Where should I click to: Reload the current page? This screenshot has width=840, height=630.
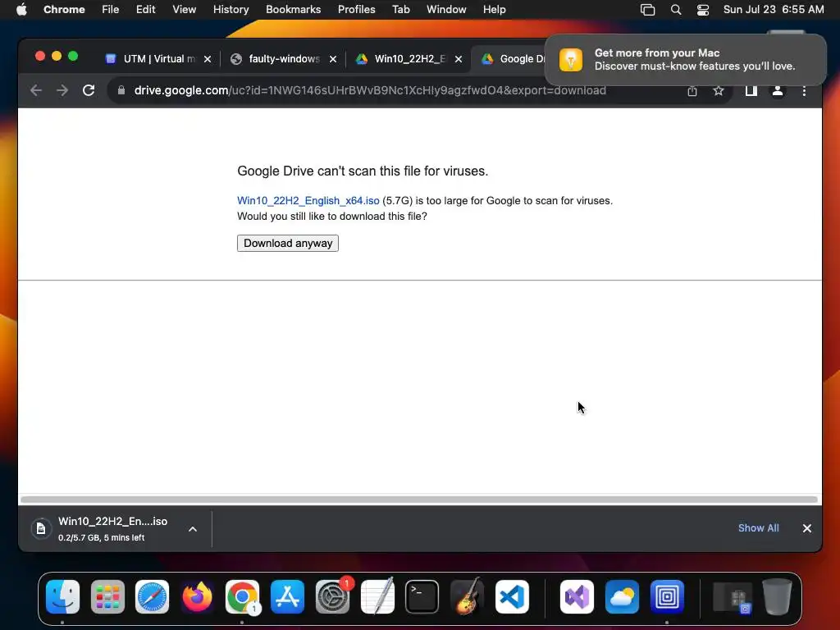pyautogui.click(x=89, y=90)
